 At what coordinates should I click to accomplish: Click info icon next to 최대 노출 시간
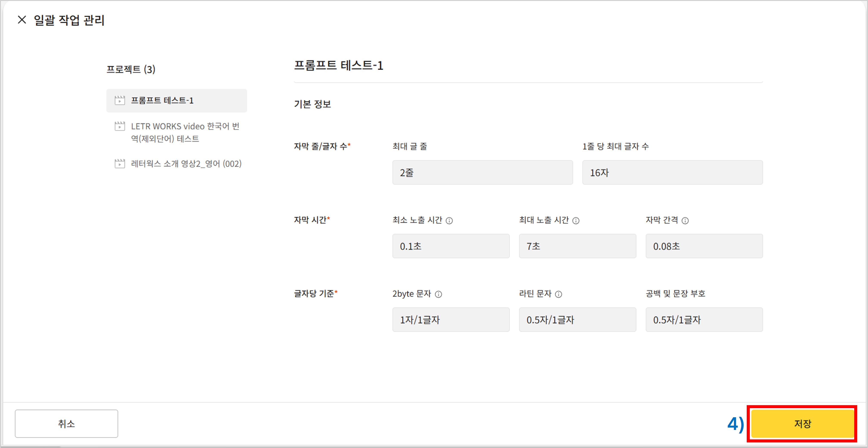point(576,221)
